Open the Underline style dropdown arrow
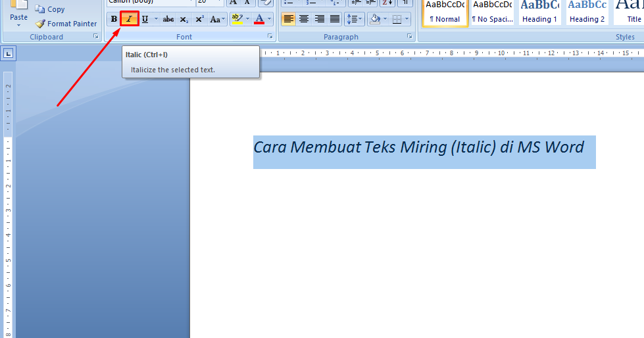The width and height of the screenshot is (644, 338). [x=156, y=19]
